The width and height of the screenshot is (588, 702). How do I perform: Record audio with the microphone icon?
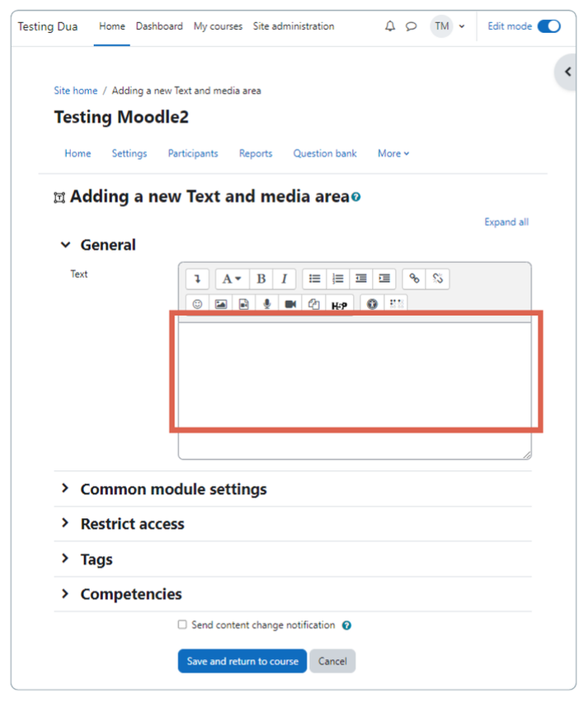(266, 304)
